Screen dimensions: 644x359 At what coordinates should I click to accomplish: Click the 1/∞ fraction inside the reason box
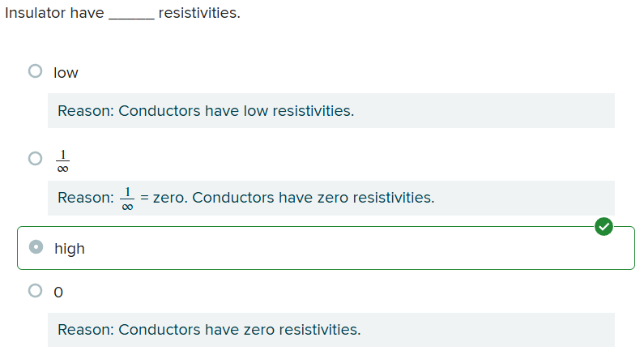(127, 199)
